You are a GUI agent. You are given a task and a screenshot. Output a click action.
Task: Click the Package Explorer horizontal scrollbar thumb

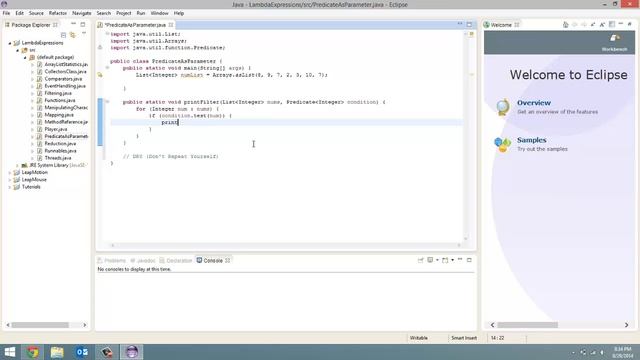tap(40, 325)
